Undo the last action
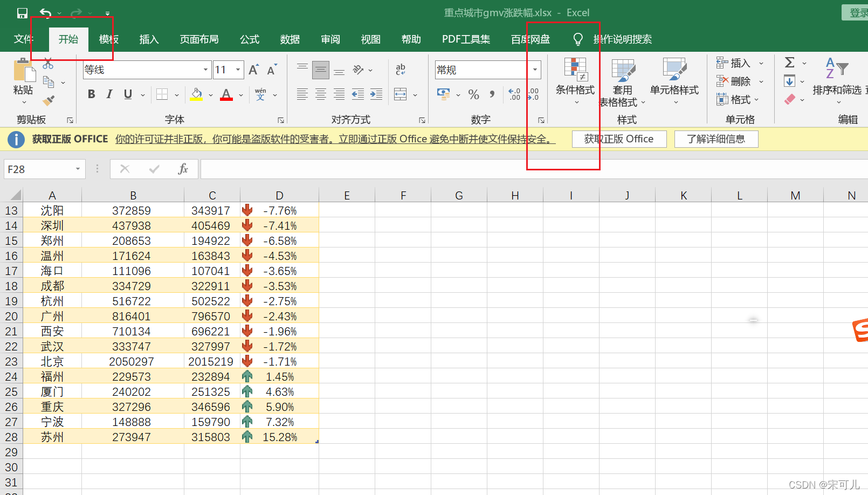 pyautogui.click(x=46, y=13)
